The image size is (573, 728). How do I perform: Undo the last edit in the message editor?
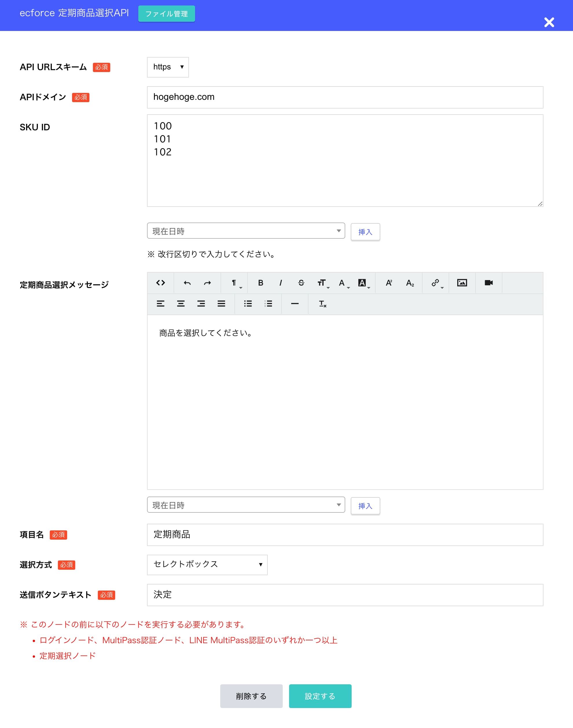[187, 283]
